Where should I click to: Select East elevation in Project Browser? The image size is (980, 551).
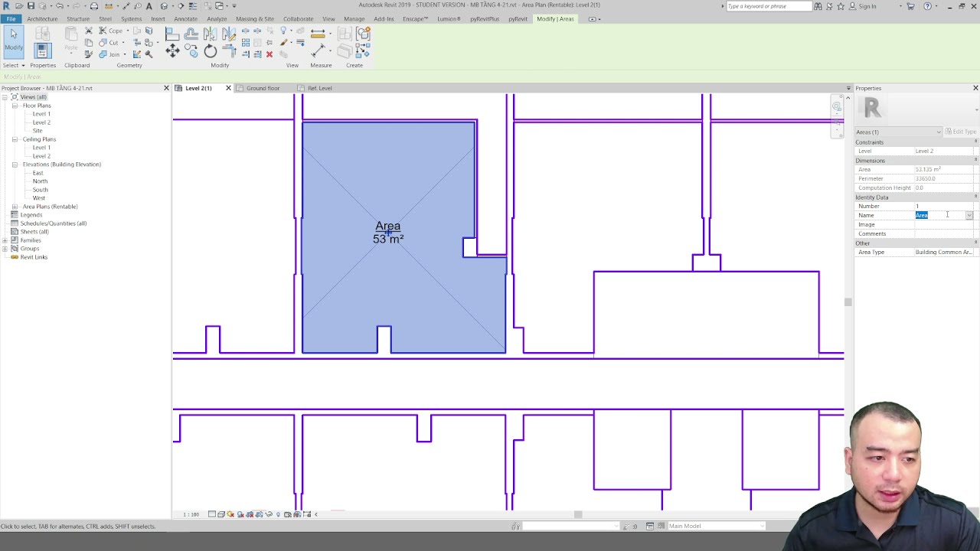38,173
